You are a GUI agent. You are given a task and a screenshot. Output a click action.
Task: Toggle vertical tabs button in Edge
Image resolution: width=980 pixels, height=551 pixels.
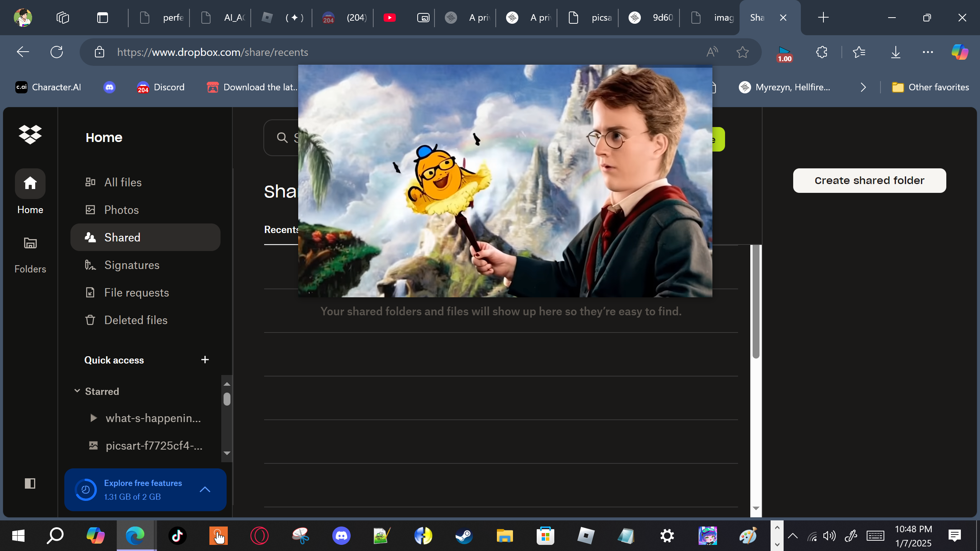[x=102, y=18]
